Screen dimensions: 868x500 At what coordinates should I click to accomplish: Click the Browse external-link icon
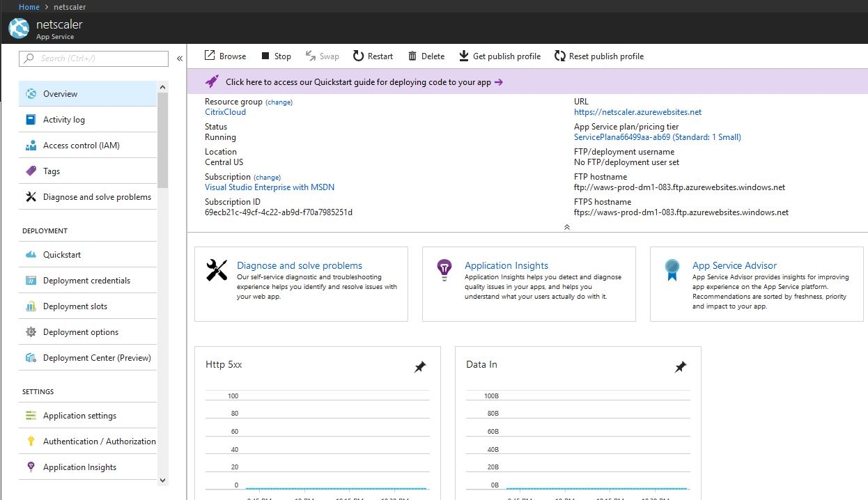click(x=210, y=56)
